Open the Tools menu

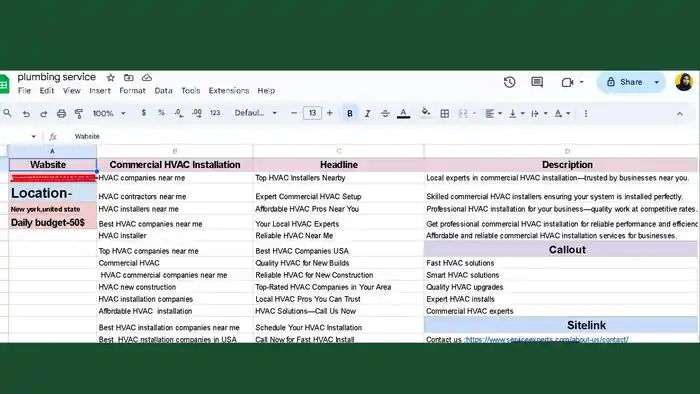tap(191, 91)
